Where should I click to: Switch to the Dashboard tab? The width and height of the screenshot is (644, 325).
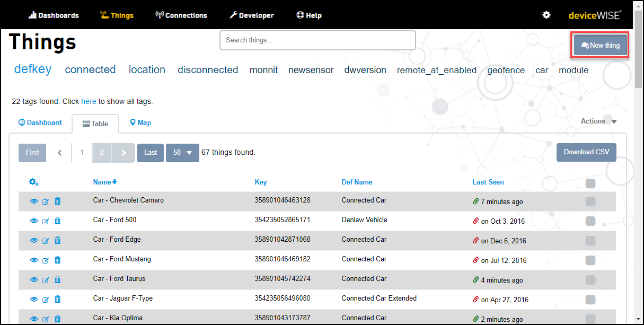(x=40, y=122)
